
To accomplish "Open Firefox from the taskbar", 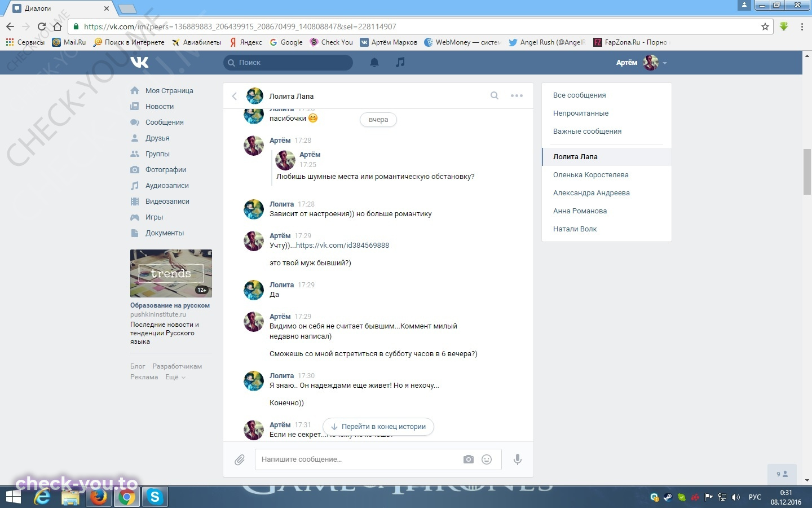I will (x=99, y=497).
